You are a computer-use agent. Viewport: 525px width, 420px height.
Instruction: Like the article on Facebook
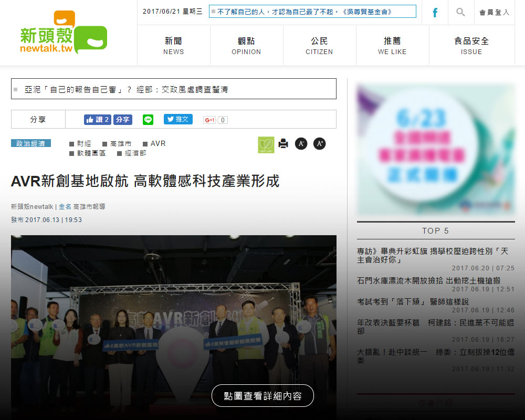(97, 120)
